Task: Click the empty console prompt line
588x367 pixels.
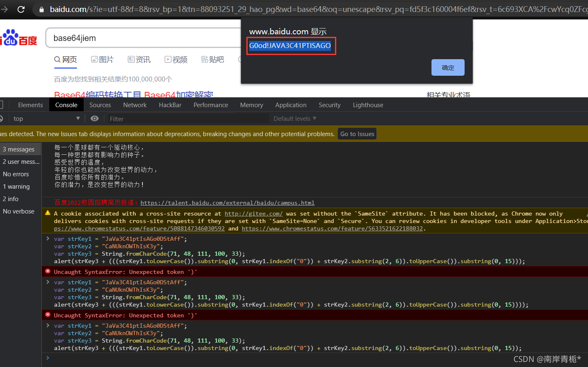Action: (x=315, y=358)
